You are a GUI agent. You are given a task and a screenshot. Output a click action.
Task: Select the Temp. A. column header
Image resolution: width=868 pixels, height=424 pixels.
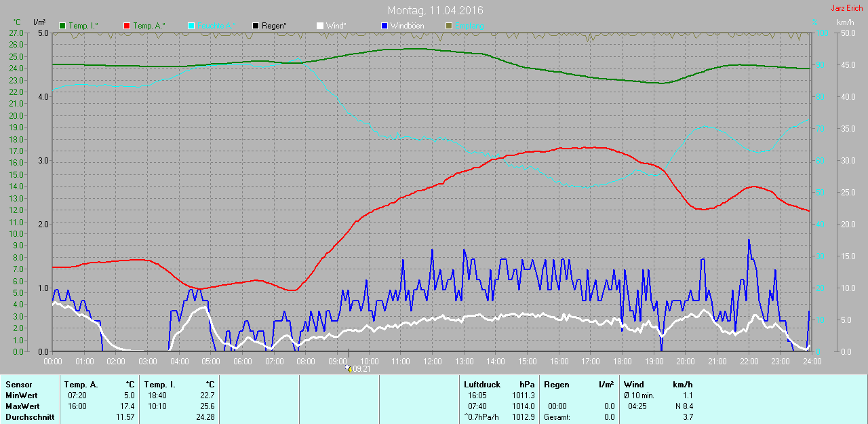click(81, 385)
